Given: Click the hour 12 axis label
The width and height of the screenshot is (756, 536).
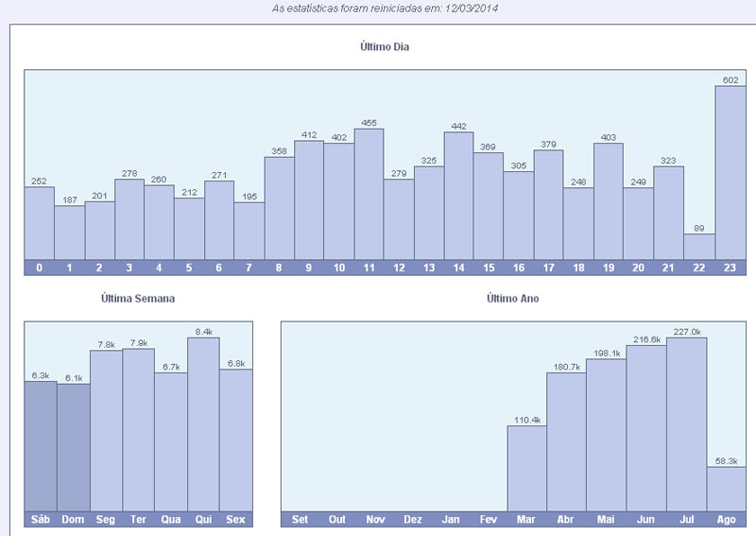Looking at the screenshot, I should click(399, 268).
